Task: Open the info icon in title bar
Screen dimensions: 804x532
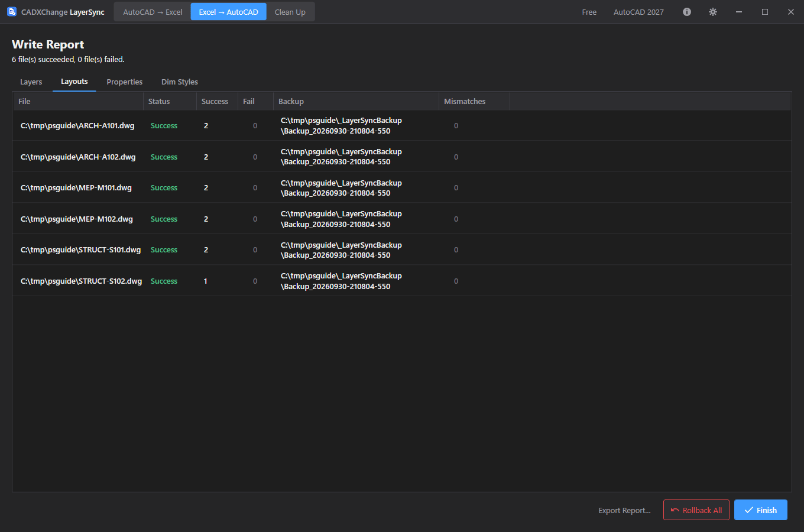Action: (x=687, y=12)
